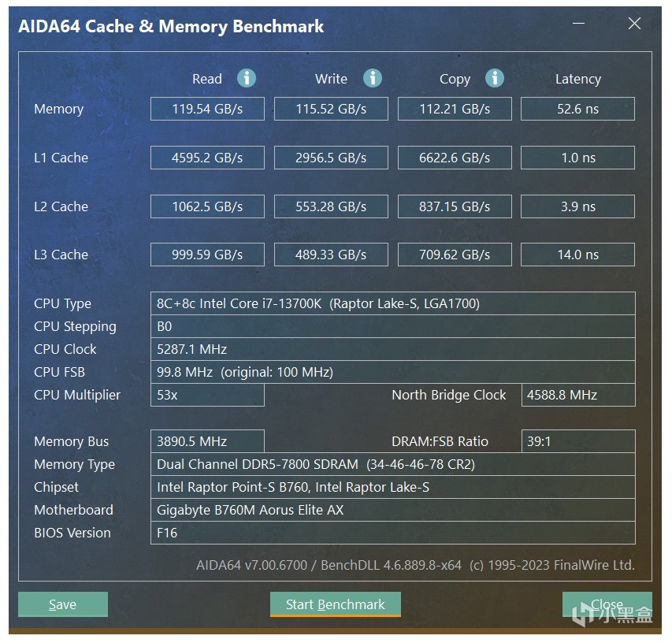Click the CPU Clock label
Screen dimensions: 672x643
click(x=65, y=349)
